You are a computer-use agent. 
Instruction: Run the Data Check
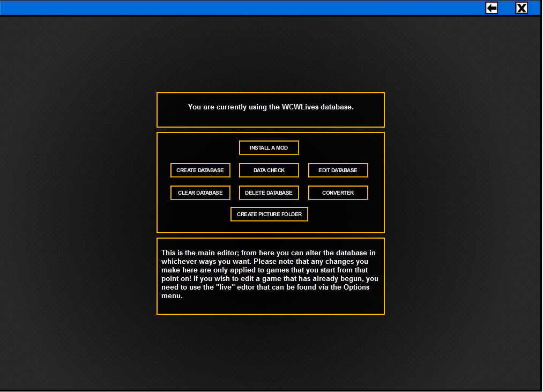(x=269, y=170)
